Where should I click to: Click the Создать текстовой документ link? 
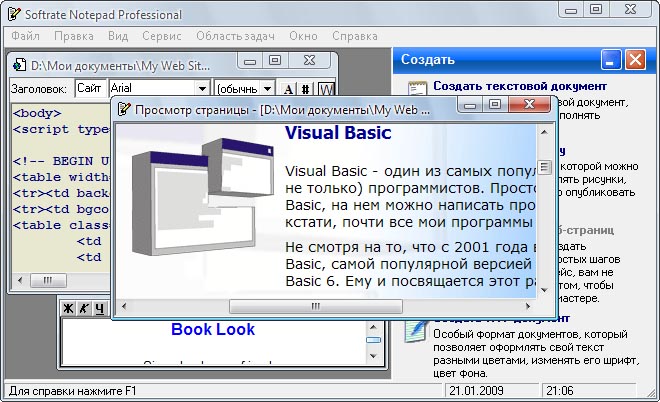point(519,87)
